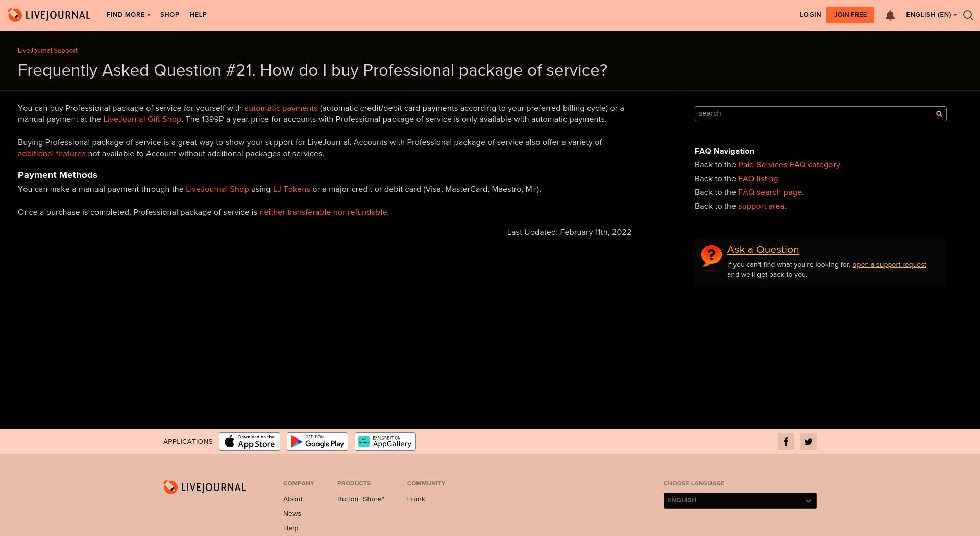The height and width of the screenshot is (536, 980).
Task: Open the additional features link
Action: click(x=52, y=154)
